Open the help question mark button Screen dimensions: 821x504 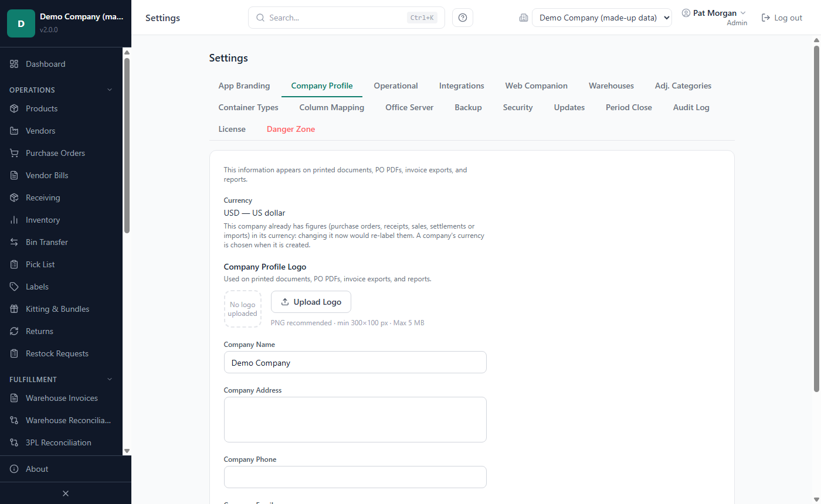pyautogui.click(x=463, y=18)
